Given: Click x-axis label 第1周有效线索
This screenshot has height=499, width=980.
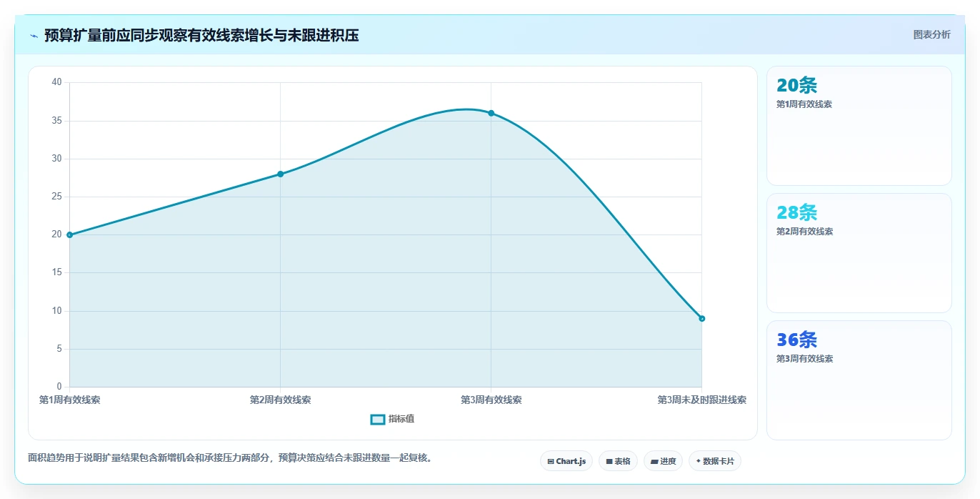Looking at the screenshot, I should coord(69,400).
